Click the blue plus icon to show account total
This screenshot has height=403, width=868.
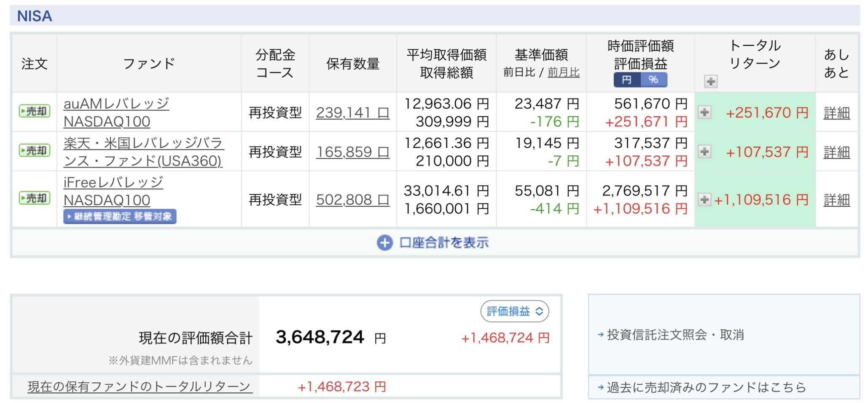click(x=384, y=243)
